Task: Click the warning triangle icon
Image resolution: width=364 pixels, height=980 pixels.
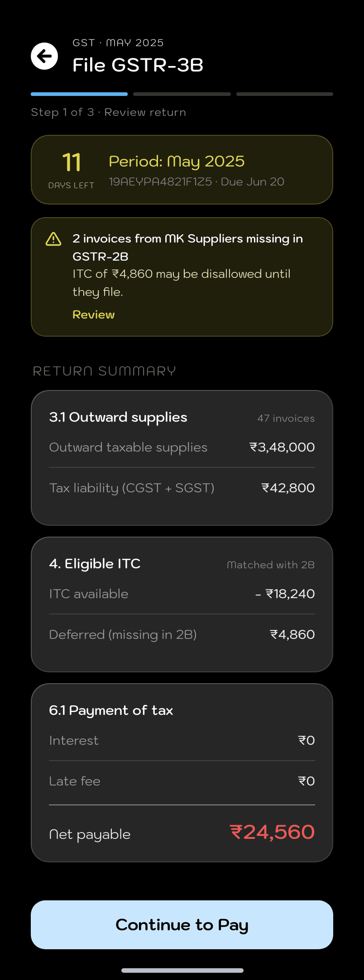Action: (53, 239)
